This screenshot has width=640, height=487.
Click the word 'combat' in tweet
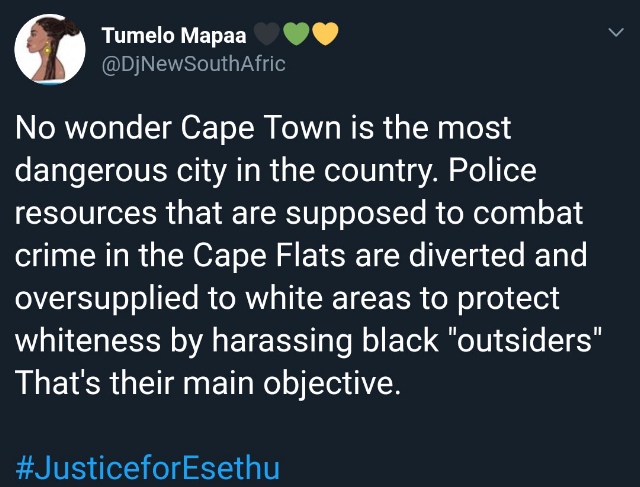(x=528, y=212)
